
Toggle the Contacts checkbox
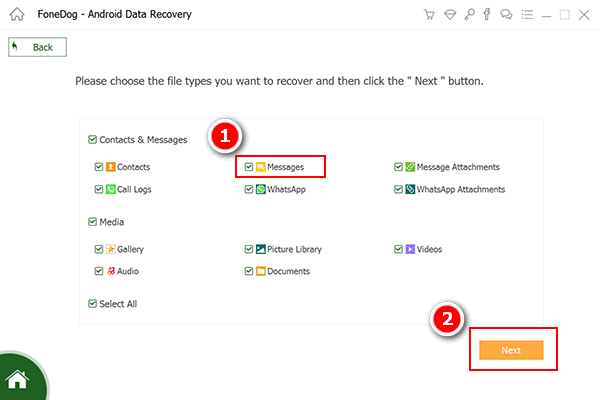98,167
